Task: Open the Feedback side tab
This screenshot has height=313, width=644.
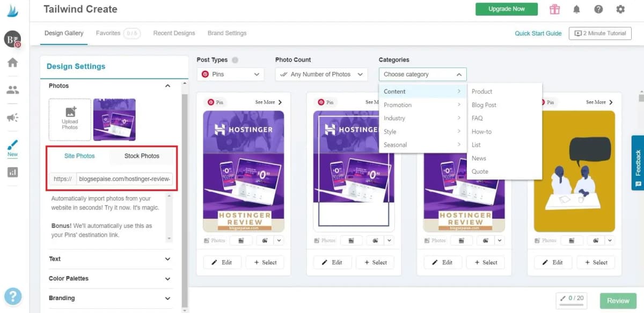Action: coord(638,162)
